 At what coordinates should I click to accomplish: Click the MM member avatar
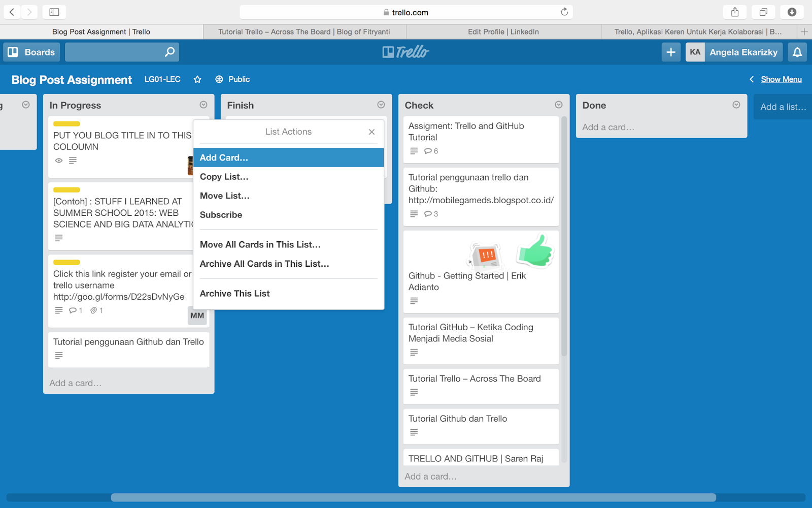click(x=197, y=315)
